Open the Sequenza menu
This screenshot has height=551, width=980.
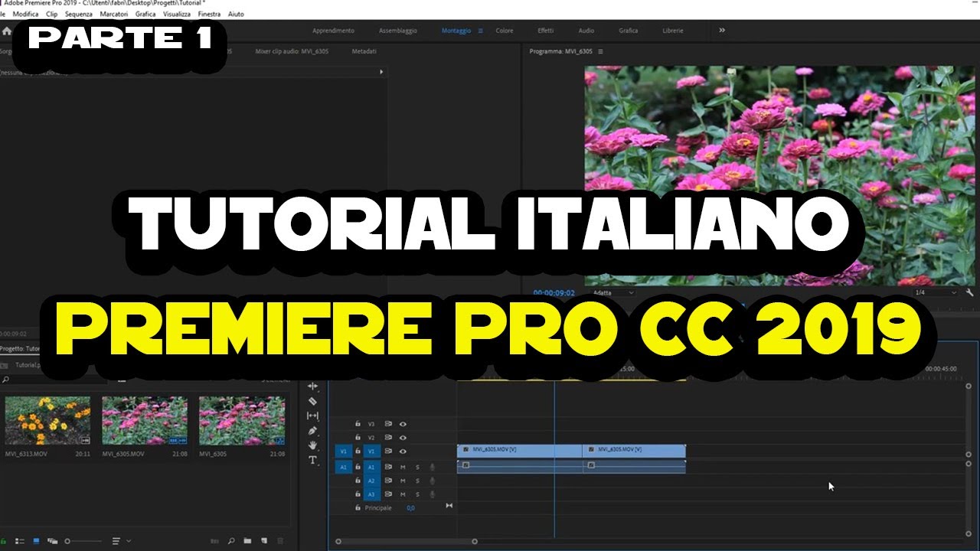click(79, 14)
